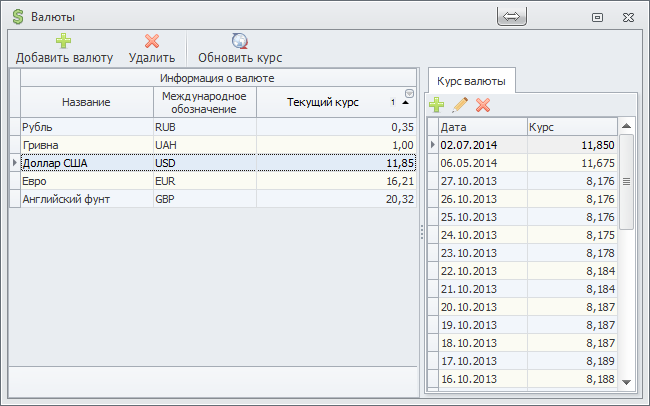
Task: Click the Международное обозначение column header
Action: pos(203,102)
